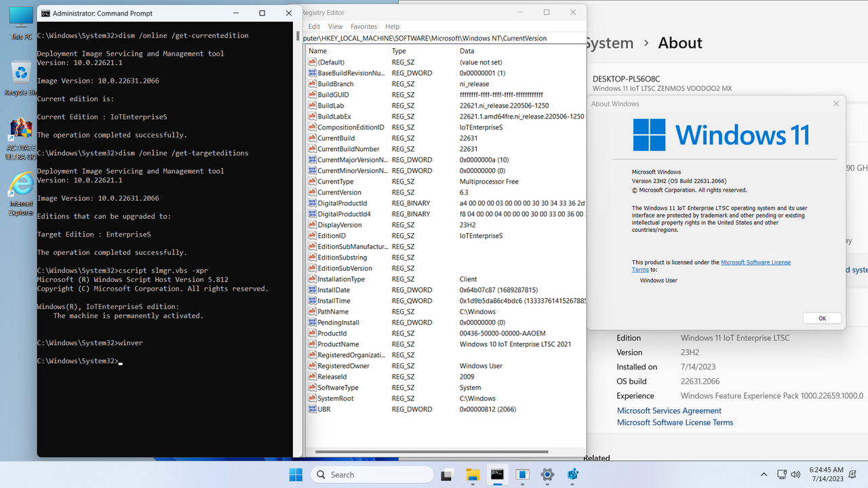
Task: Select the BuildLabEx registry row
Action: (x=446, y=117)
